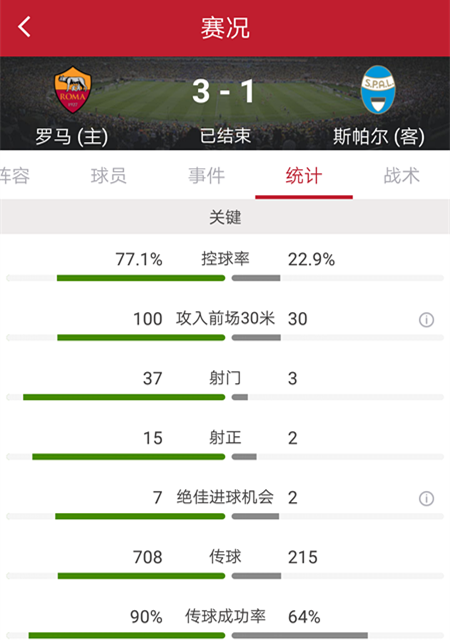This screenshot has width=450, height=640.
Task: Click the 赛况 page title
Action: pos(225,28)
